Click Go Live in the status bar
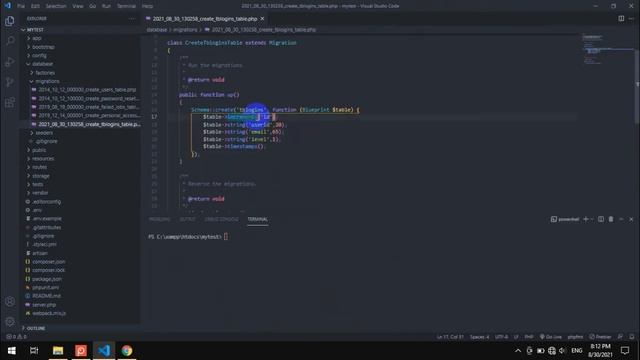The image size is (640, 360). 551,337
